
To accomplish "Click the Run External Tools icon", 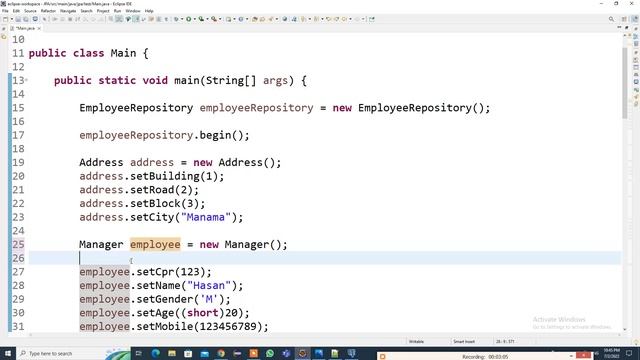I will point(213,19).
